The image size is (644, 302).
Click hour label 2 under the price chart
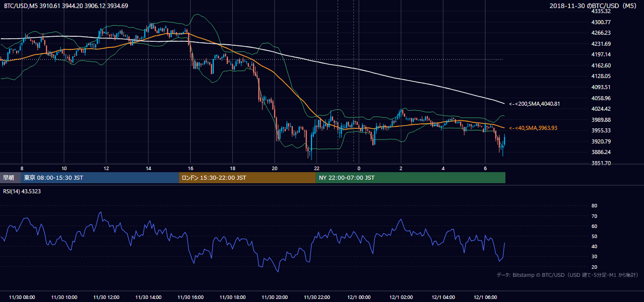[x=401, y=168]
